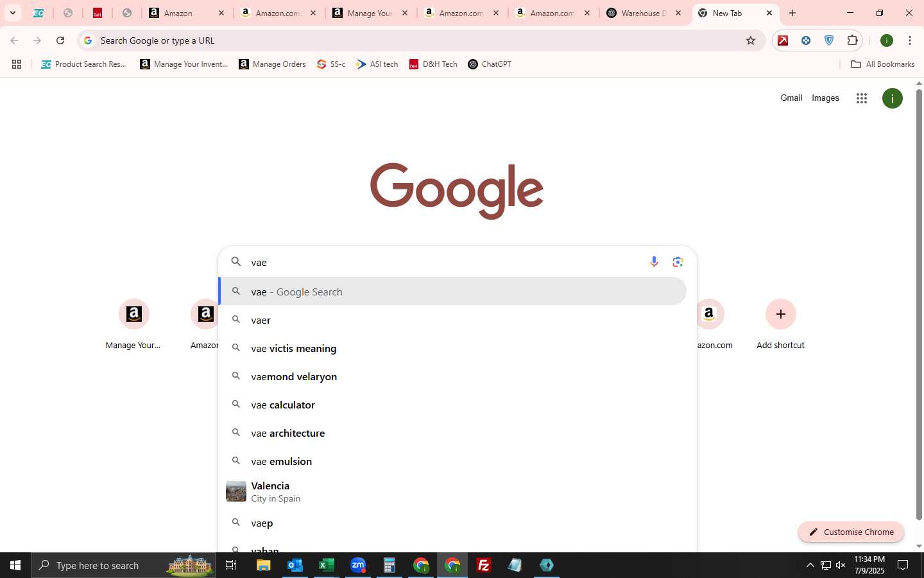Open Zoom from the taskbar
Viewport: 924px width, 578px height.
coord(357,565)
